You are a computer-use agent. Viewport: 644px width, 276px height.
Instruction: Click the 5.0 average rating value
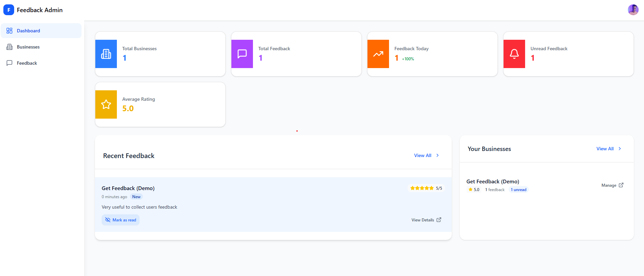tap(128, 109)
